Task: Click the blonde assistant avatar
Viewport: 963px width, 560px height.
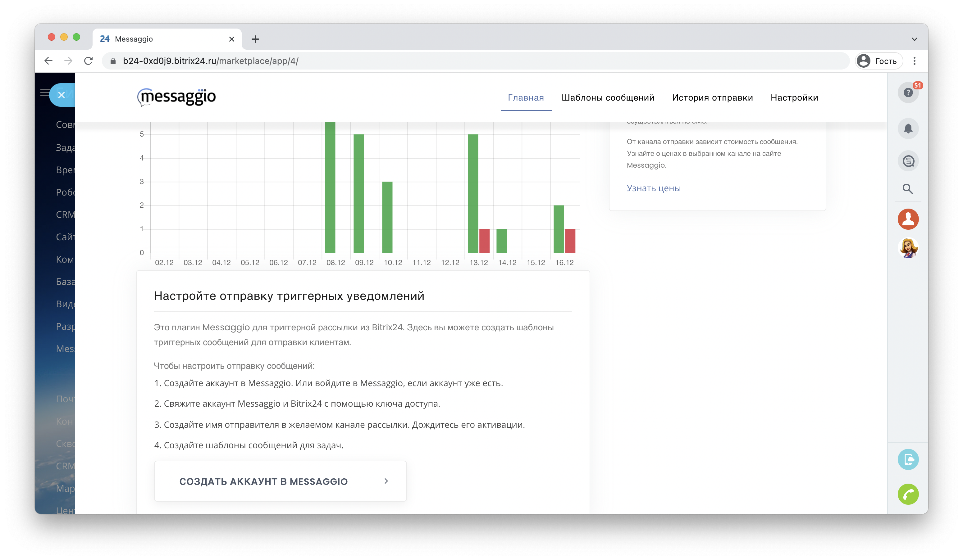Action: click(908, 248)
